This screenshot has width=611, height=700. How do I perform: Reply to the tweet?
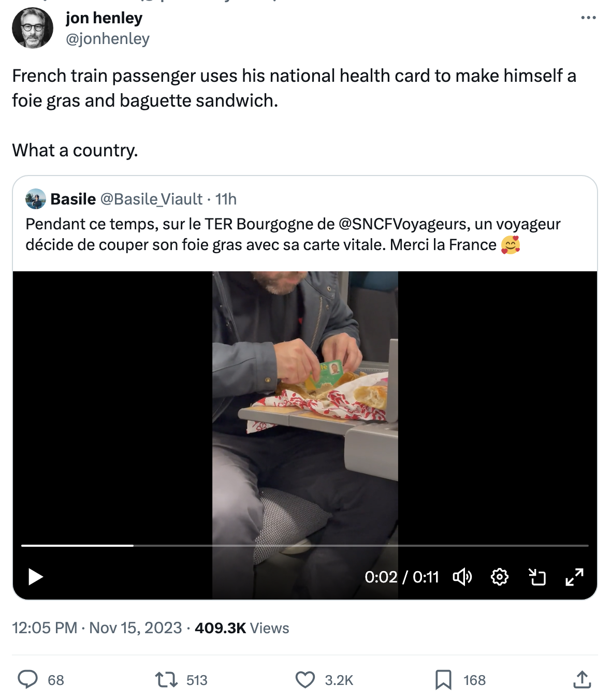[x=28, y=679]
